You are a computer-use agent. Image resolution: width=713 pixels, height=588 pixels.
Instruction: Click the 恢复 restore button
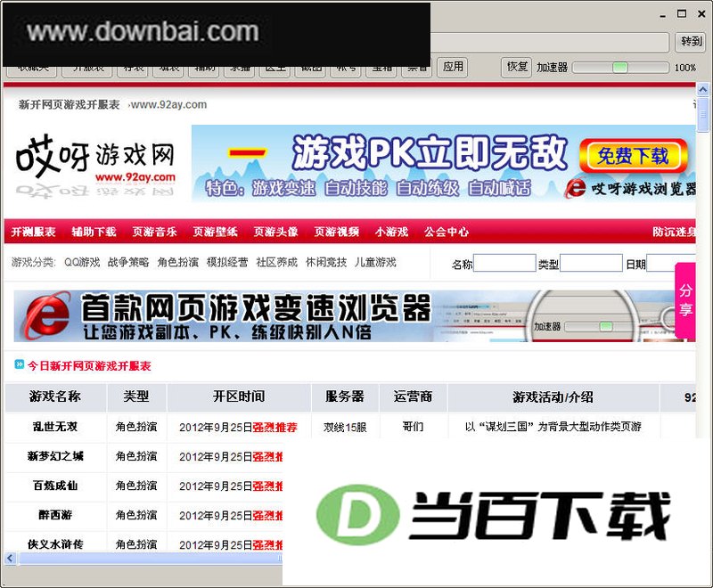[x=516, y=67]
